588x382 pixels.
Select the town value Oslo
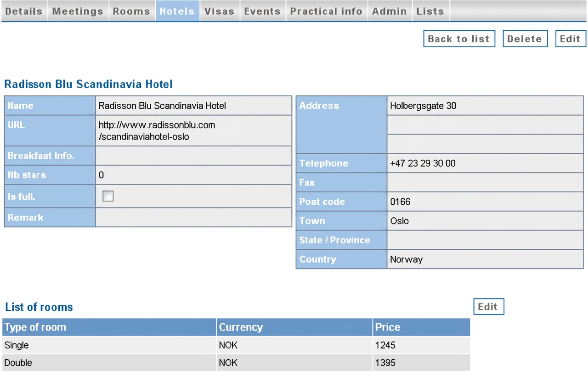pyautogui.click(x=399, y=221)
